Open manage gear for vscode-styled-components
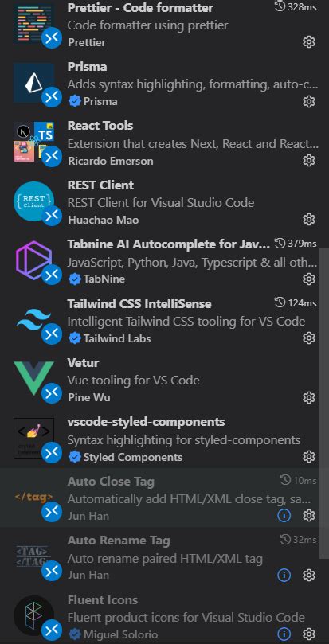This screenshot has height=644, width=329. pyautogui.click(x=309, y=456)
